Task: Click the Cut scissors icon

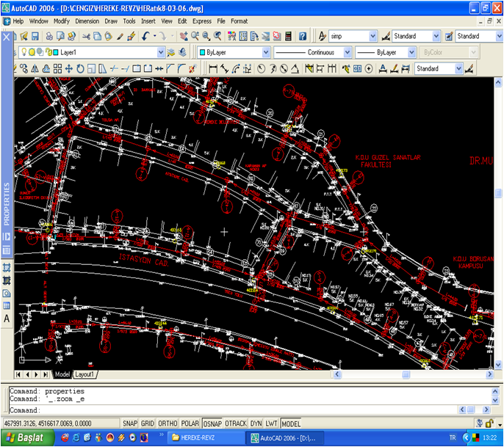Action: click(x=86, y=36)
